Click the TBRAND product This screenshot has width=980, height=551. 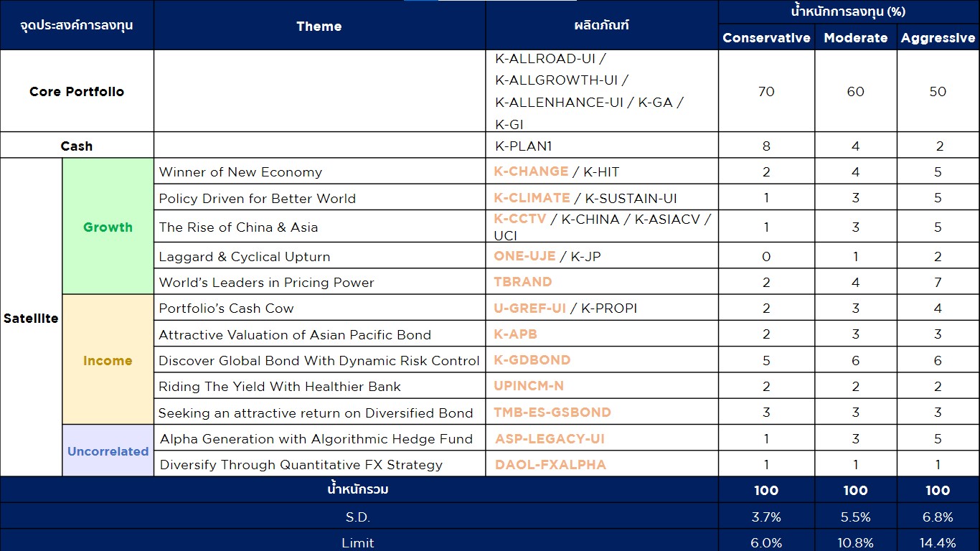click(523, 282)
